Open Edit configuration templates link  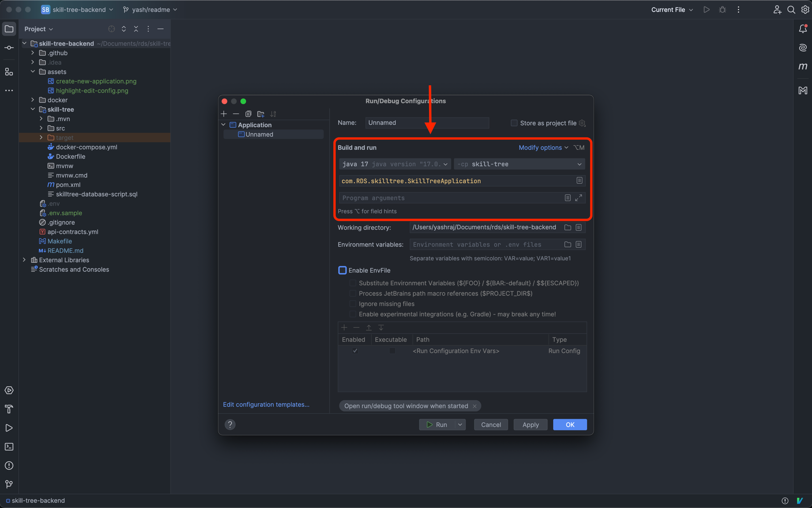point(266,404)
